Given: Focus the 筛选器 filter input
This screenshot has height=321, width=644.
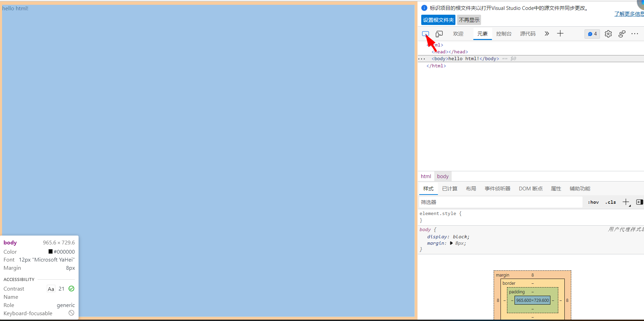Looking at the screenshot, I should tap(501, 202).
